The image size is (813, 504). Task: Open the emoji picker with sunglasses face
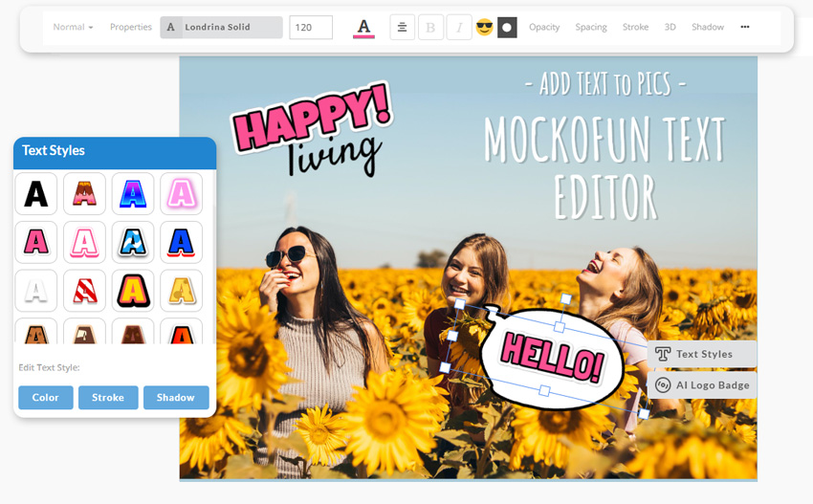484,27
